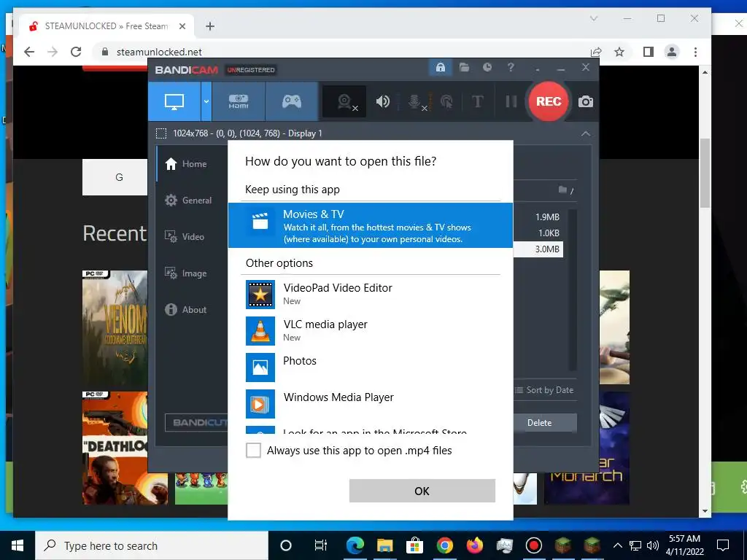Select the 1.9MB file row
The image size is (747, 560).
click(538, 217)
